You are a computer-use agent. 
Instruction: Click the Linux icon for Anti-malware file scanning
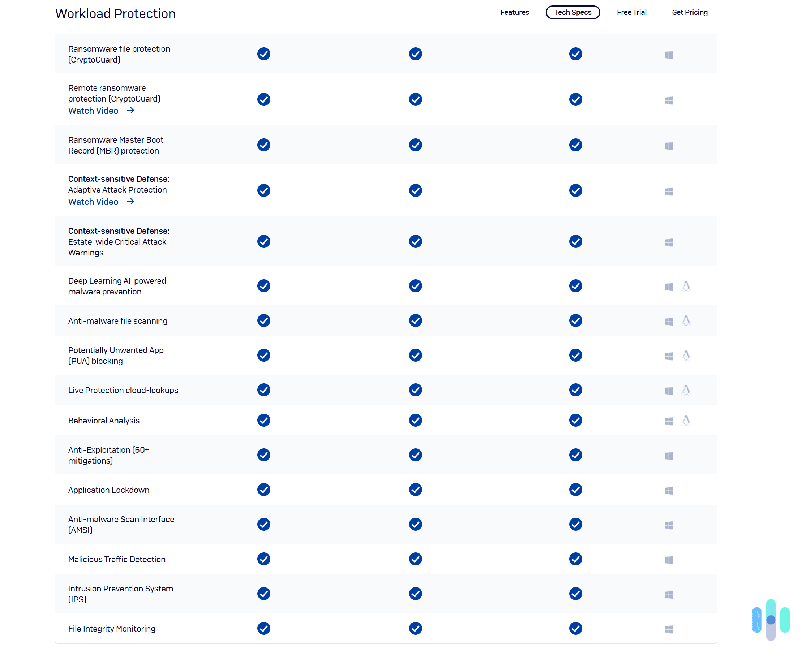coord(686,321)
